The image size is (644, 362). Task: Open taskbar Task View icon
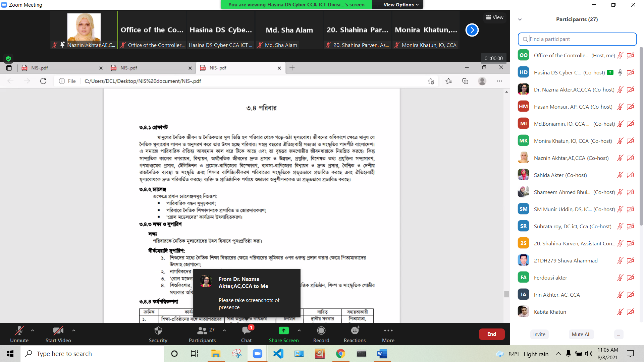[x=195, y=354]
